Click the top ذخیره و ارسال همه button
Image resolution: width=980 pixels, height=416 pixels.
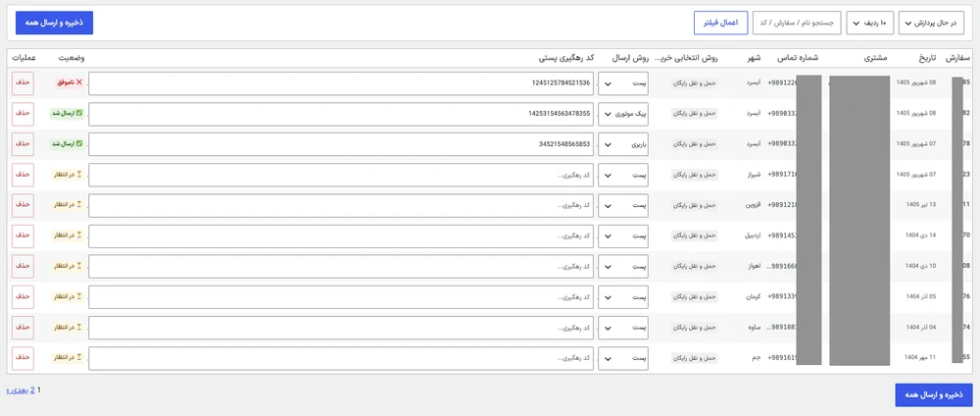click(x=54, y=23)
